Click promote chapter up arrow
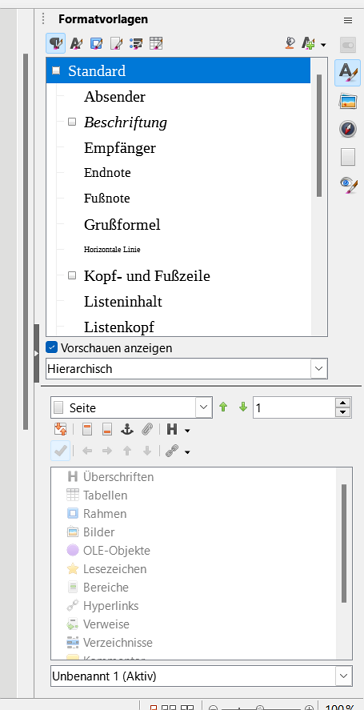Viewport: 364px width, 710px height. [x=127, y=451]
